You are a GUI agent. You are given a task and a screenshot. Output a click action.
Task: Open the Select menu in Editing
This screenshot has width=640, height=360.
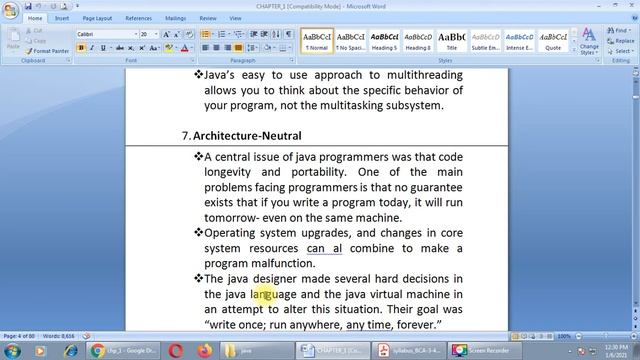tap(620, 51)
